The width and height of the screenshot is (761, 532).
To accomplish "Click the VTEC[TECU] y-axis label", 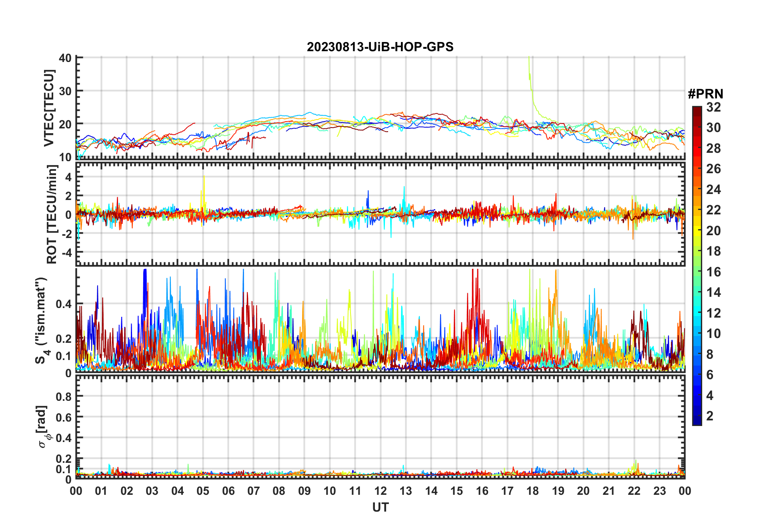I will (x=49, y=108).
